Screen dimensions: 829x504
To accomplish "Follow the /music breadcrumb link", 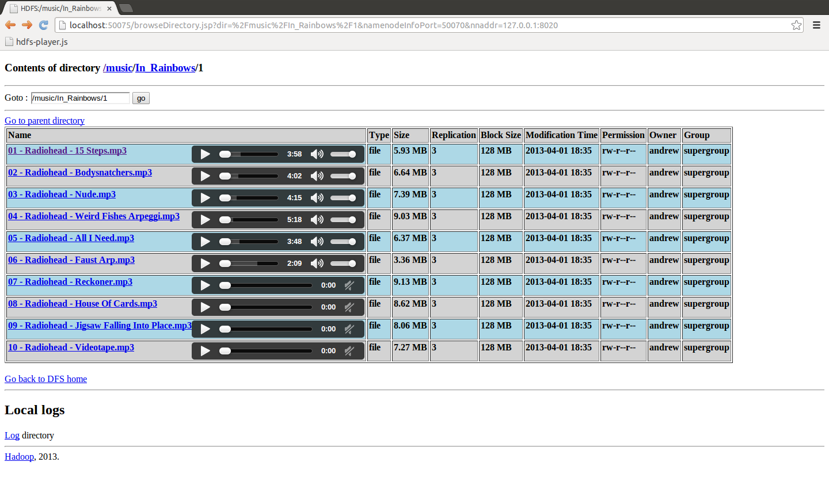I will (118, 68).
